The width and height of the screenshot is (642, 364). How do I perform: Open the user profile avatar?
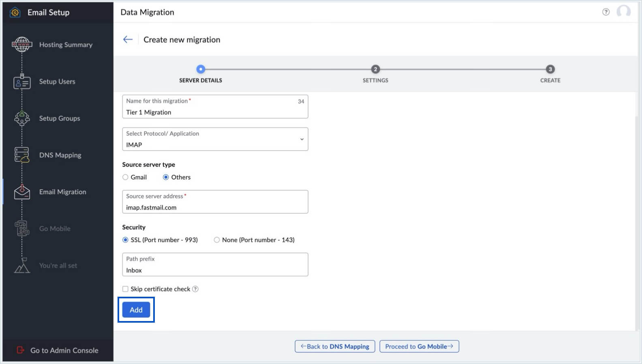point(623,12)
